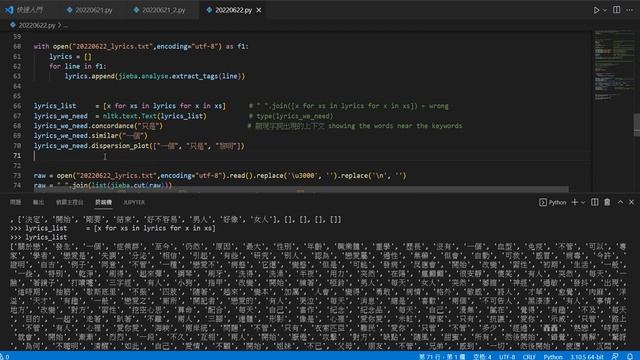Click the VS Code logo icon
The image size is (640, 360).
coord(9,10)
